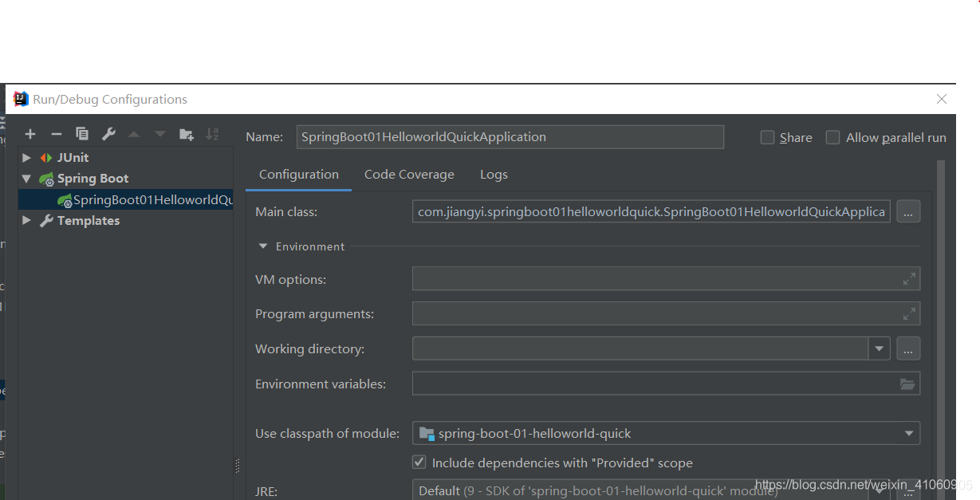Expand the Templates tree node
The height and width of the screenshot is (500, 980).
[x=27, y=220]
